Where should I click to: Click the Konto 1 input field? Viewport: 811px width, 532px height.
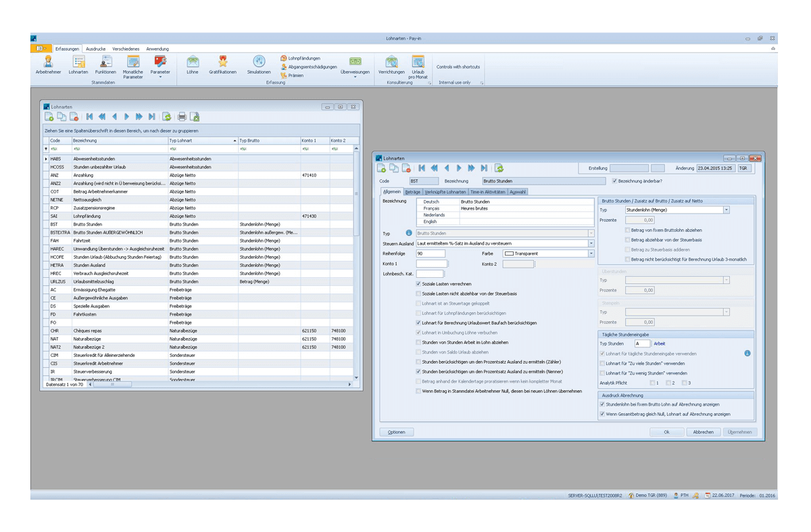pyautogui.click(x=431, y=264)
